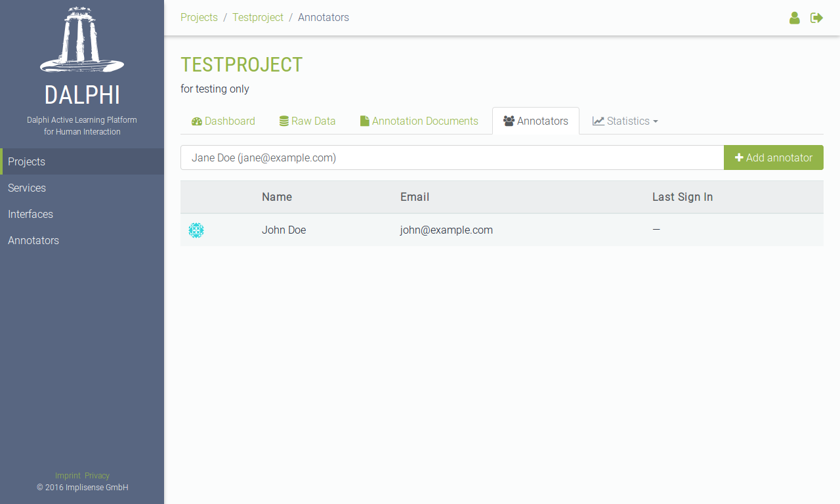Viewport: 840px width, 504px height.
Task: Click the TESTPROJECT heading
Action: coord(241,64)
